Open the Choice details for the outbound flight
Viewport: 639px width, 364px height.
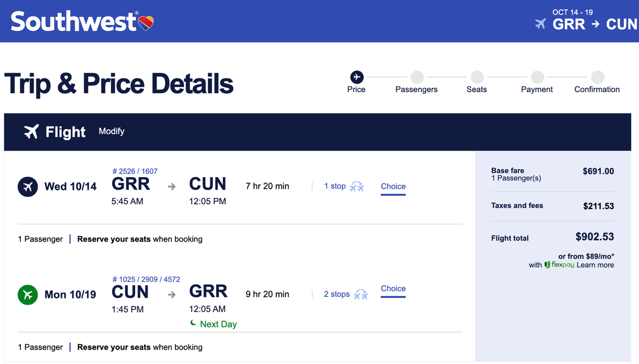393,186
